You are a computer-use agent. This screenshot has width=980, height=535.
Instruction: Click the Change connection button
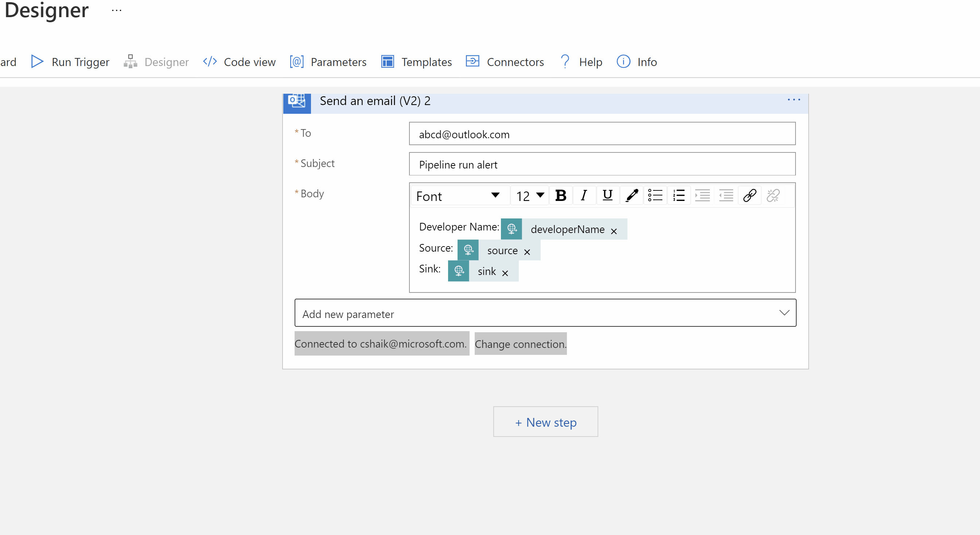(x=521, y=343)
